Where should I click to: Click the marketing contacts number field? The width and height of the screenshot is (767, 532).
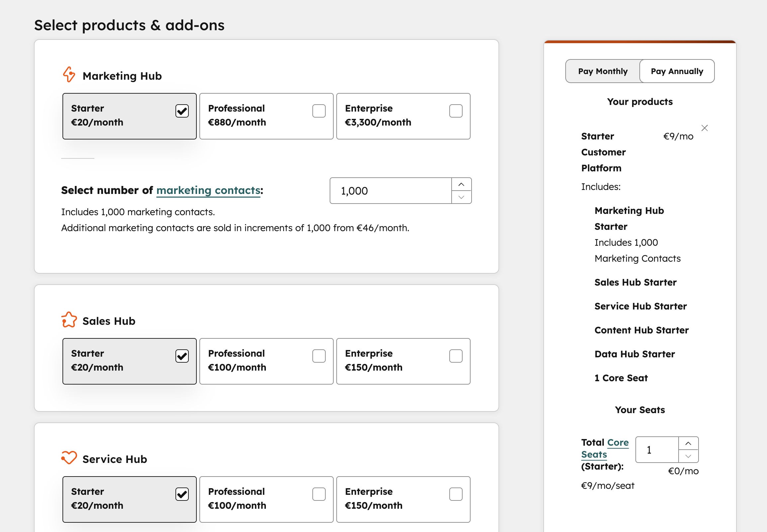pyautogui.click(x=390, y=190)
